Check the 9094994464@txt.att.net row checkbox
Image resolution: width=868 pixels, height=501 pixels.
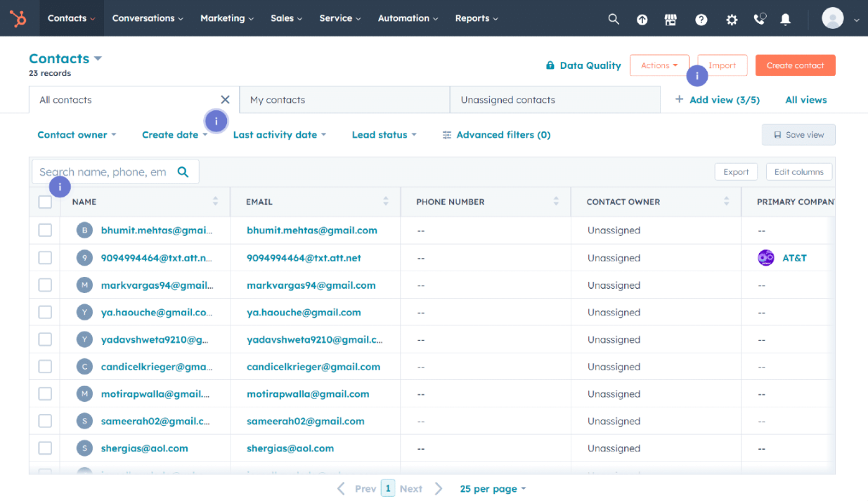[45, 257]
